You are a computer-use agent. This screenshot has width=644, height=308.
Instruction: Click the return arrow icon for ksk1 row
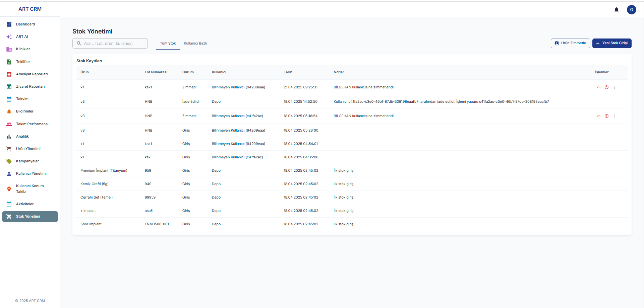click(598, 87)
